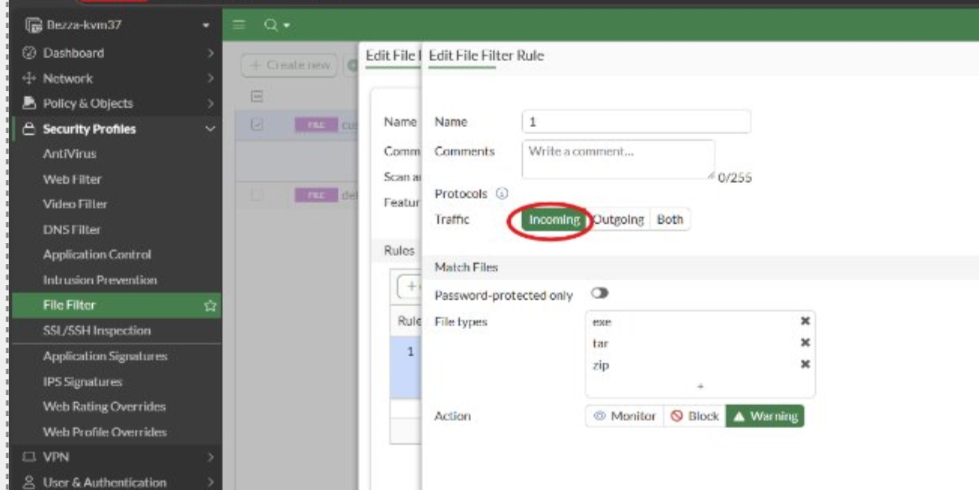
Task: Click the Protocols info icon
Action: (x=502, y=194)
